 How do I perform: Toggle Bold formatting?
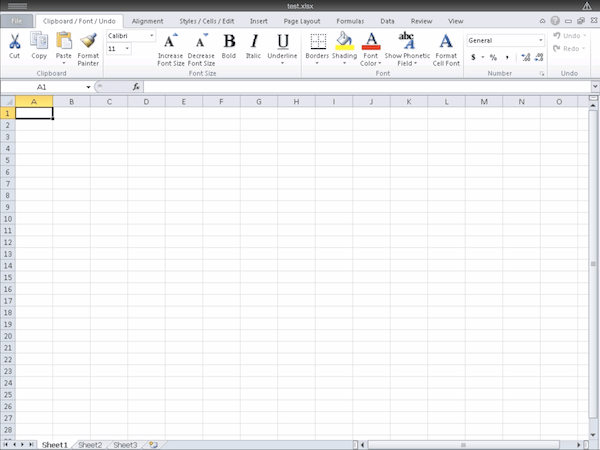[229, 41]
